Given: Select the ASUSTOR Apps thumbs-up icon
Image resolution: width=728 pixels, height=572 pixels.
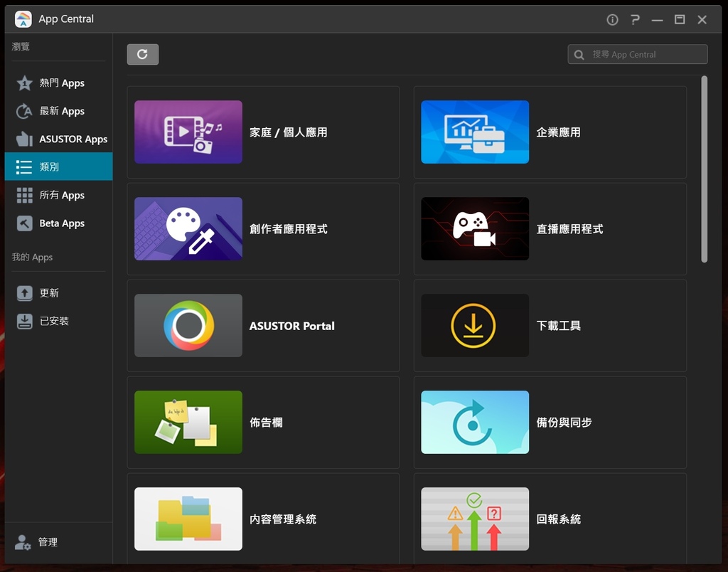Looking at the screenshot, I should tap(24, 139).
